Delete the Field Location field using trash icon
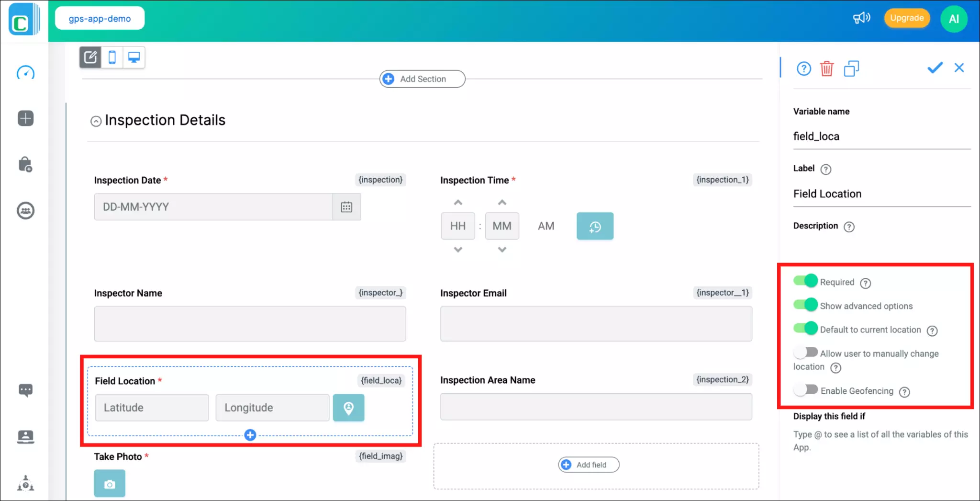Viewport: 980px width, 501px height. 827,68
